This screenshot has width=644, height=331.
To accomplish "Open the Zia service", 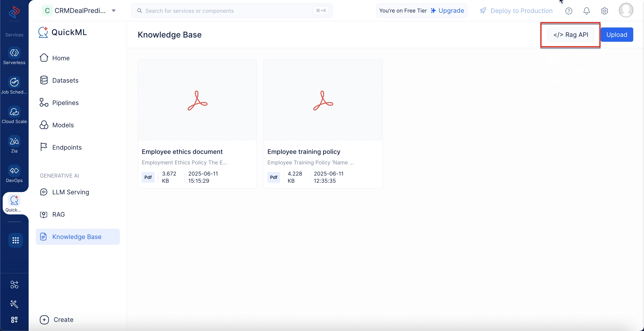I will click(14, 144).
